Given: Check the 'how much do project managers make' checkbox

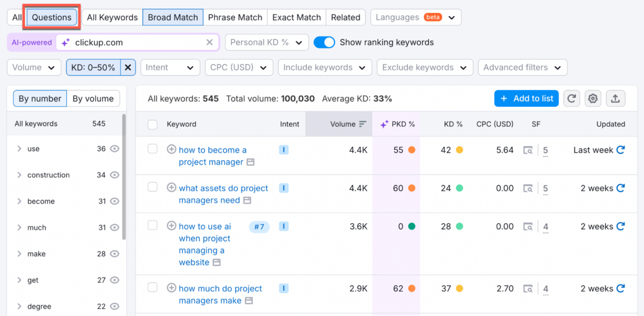Looking at the screenshot, I should (152, 288).
